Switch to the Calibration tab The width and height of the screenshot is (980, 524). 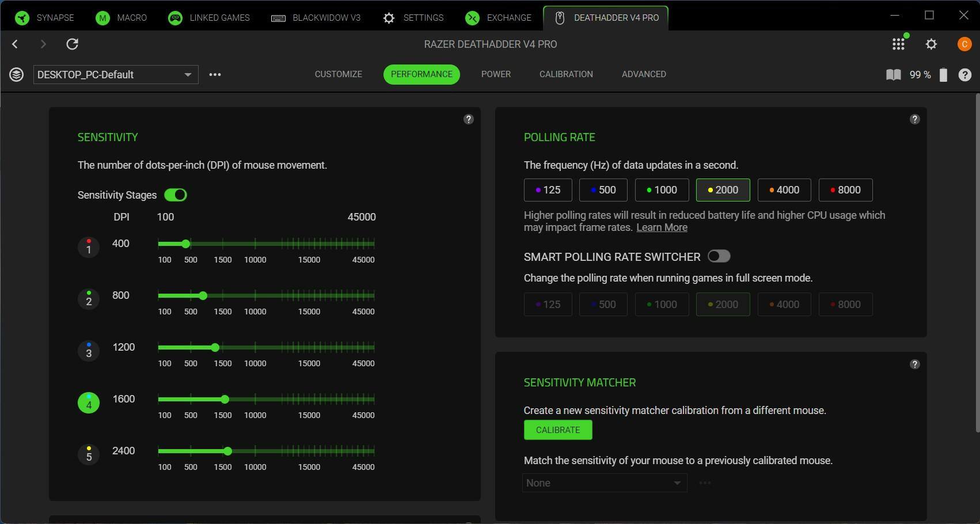[x=566, y=74]
